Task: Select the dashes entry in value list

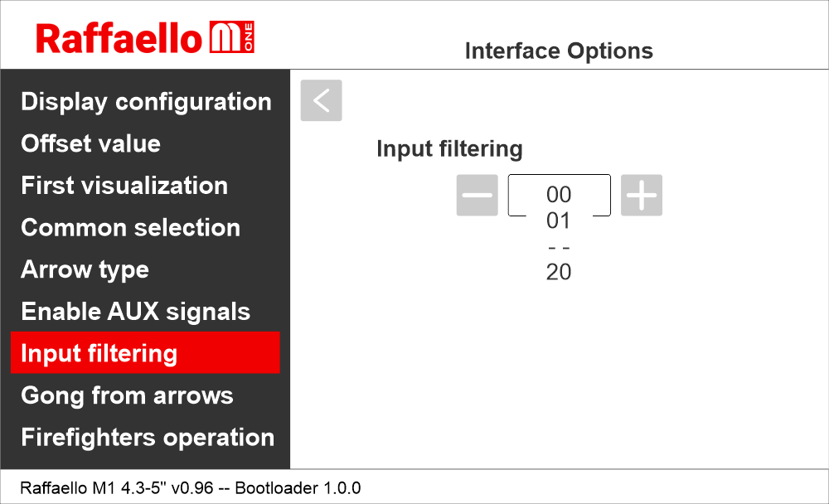Action: point(559,247)
